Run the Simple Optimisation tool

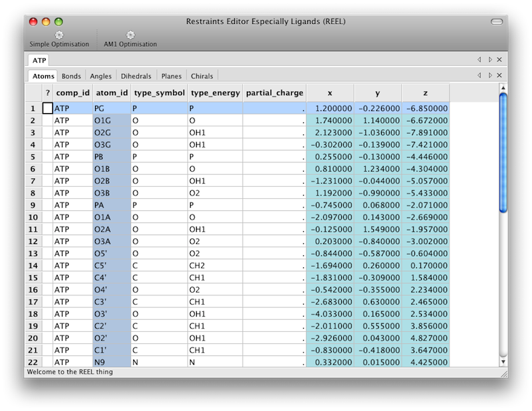[59, 39]
